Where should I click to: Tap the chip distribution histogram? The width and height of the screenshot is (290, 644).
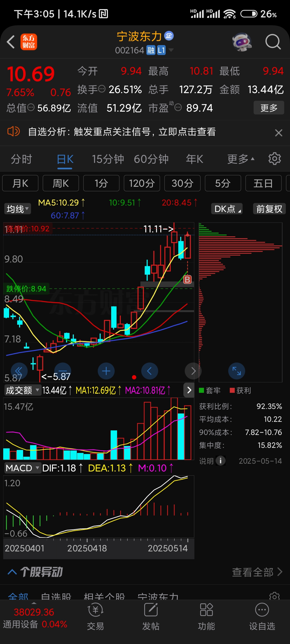point(240,302)
